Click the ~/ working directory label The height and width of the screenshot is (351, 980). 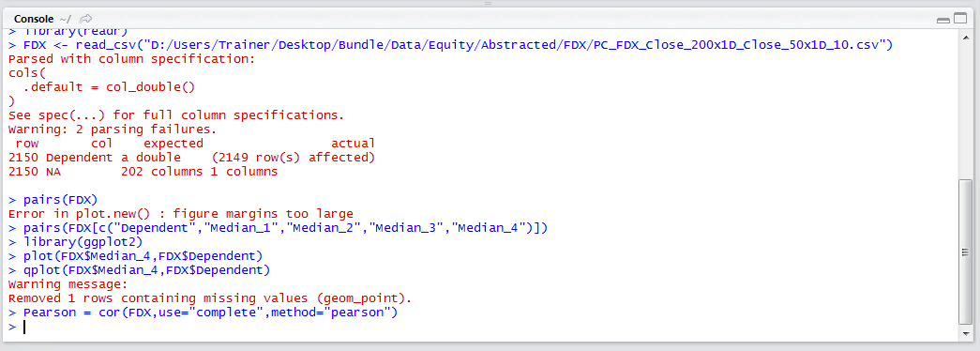(x=66, y=19)
